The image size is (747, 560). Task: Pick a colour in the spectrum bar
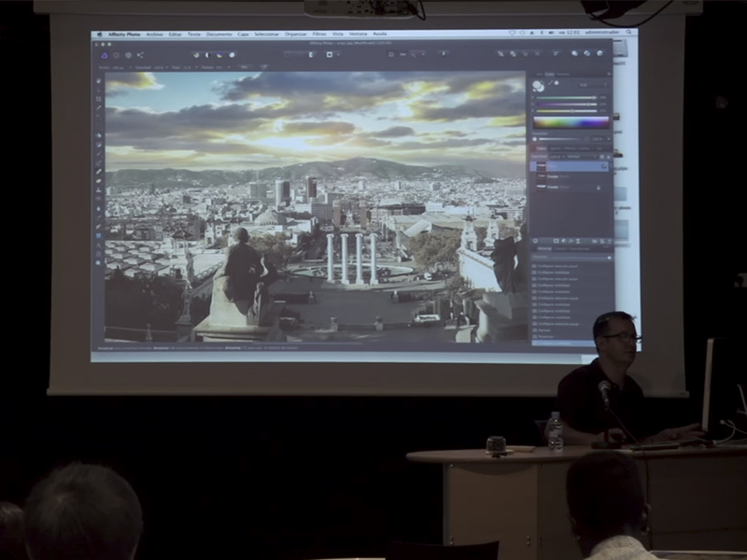point(571,123)
